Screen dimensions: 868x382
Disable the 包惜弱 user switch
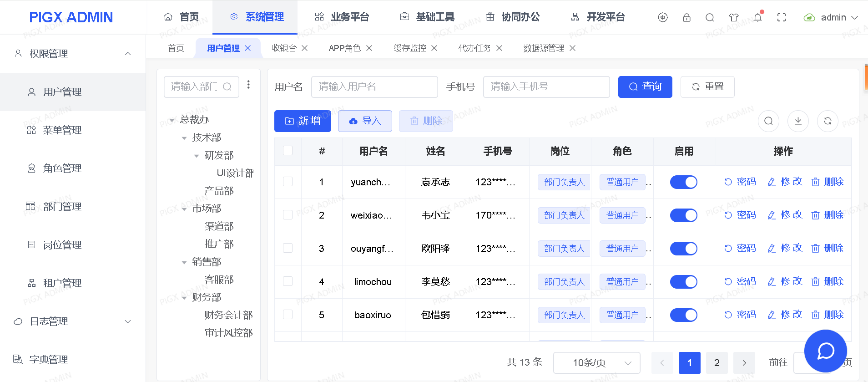click(684, 315)
